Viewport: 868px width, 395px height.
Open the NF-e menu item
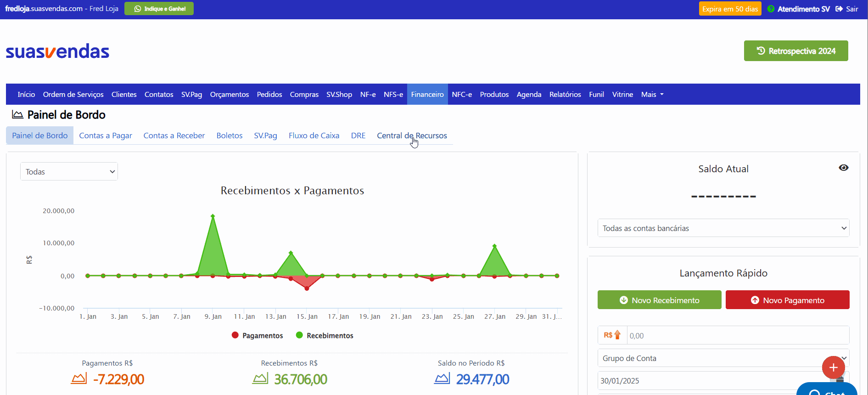368,94
